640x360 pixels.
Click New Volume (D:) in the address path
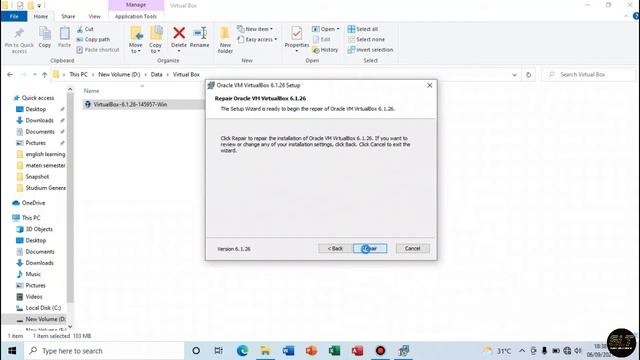tap(119, 75)
